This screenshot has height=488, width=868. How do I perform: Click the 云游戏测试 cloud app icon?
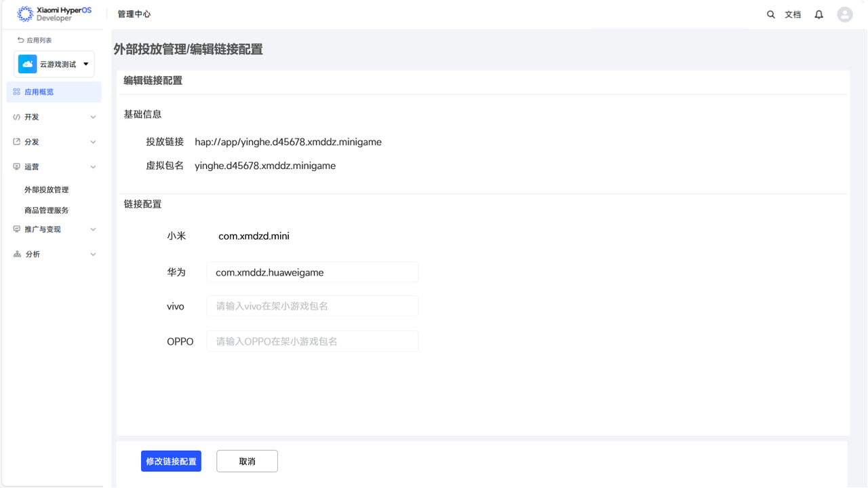pyautogui.click(x=28, y=64)
